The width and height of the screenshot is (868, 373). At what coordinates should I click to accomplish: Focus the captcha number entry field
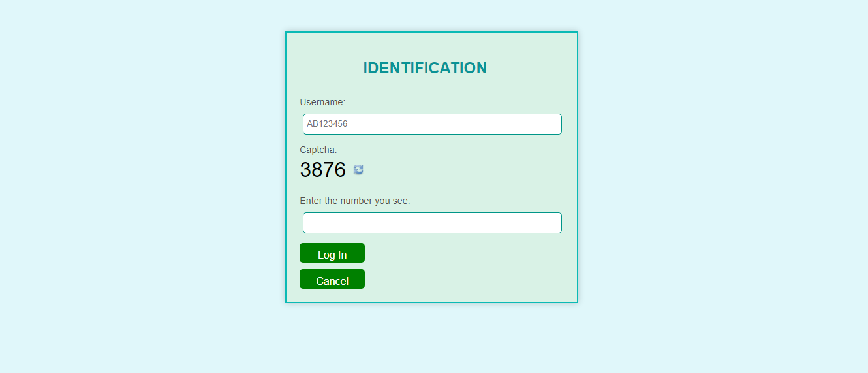tap(432, 223)
